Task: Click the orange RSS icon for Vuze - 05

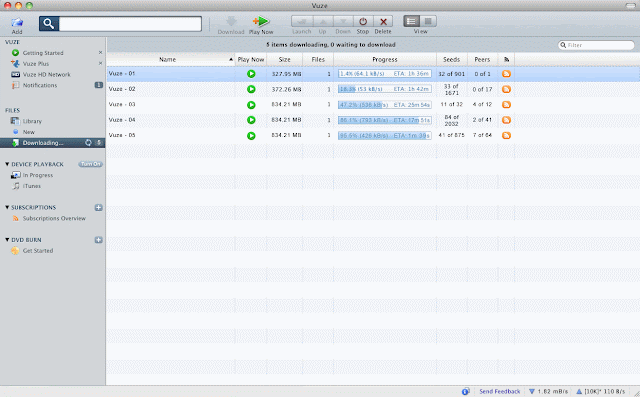Action: click(x=506, y=135)
